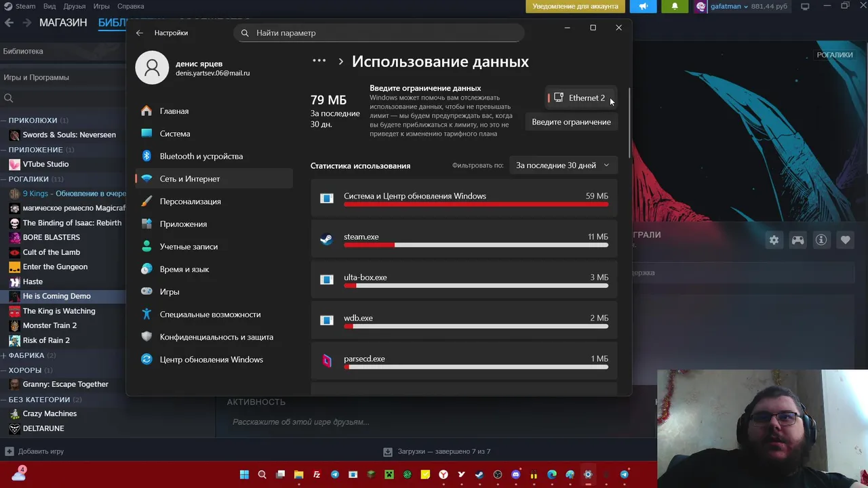
Task: Click the Settings window vertical scrollbar
Action: tap(629, 123)
